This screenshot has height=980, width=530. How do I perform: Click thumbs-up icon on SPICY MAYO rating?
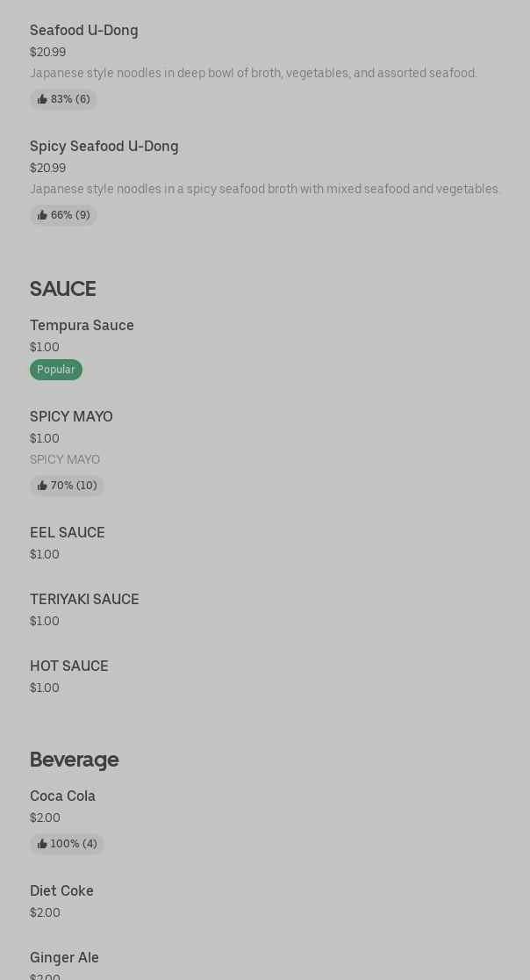pyautogui.click(x=42, y=486)
